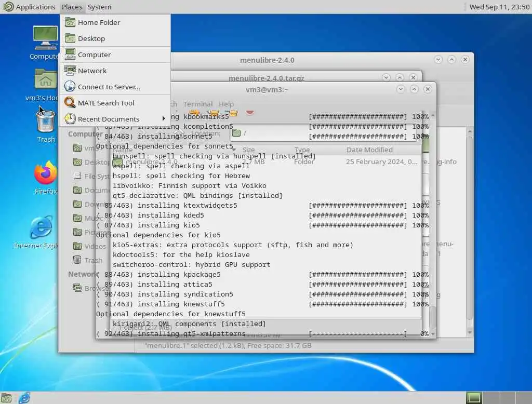Screen dimensions: 532x404
Task: Choose Computer from the Places menu
Action: (x=115, y=55)
